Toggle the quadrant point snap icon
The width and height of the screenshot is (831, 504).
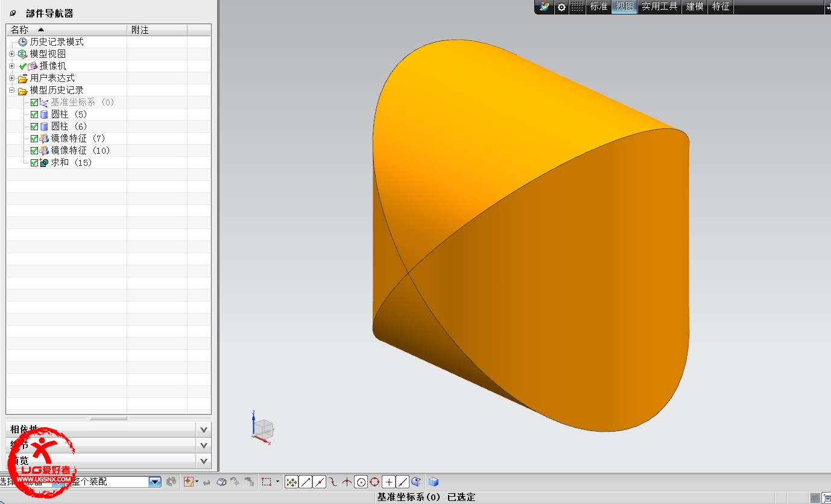pos(374,482)
